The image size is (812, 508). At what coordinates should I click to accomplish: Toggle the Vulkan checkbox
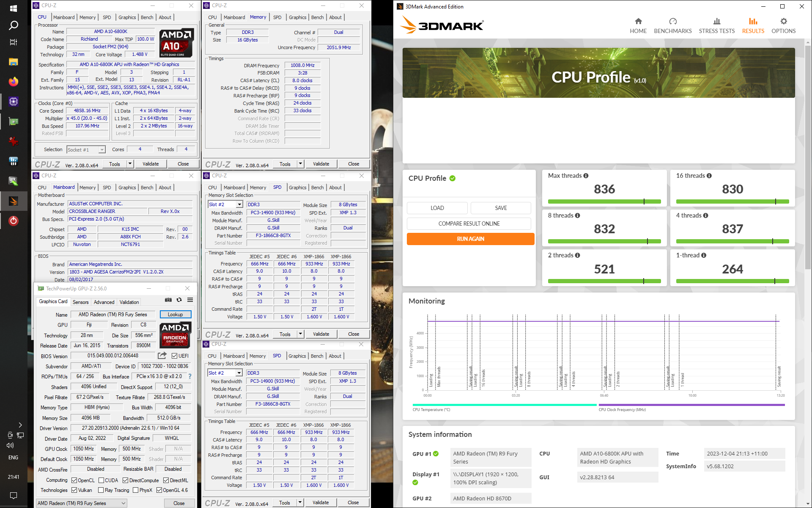[x=74, y=490]
